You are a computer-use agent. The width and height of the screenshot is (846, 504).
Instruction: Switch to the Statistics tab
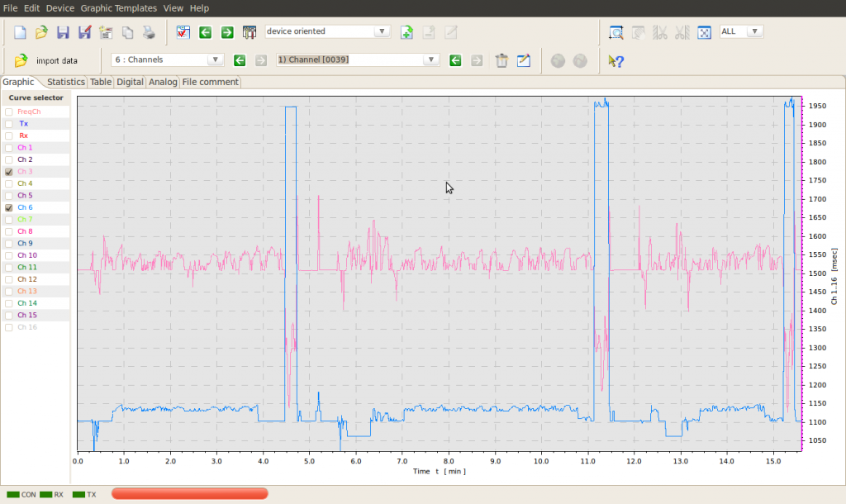[x=65, y=82]
